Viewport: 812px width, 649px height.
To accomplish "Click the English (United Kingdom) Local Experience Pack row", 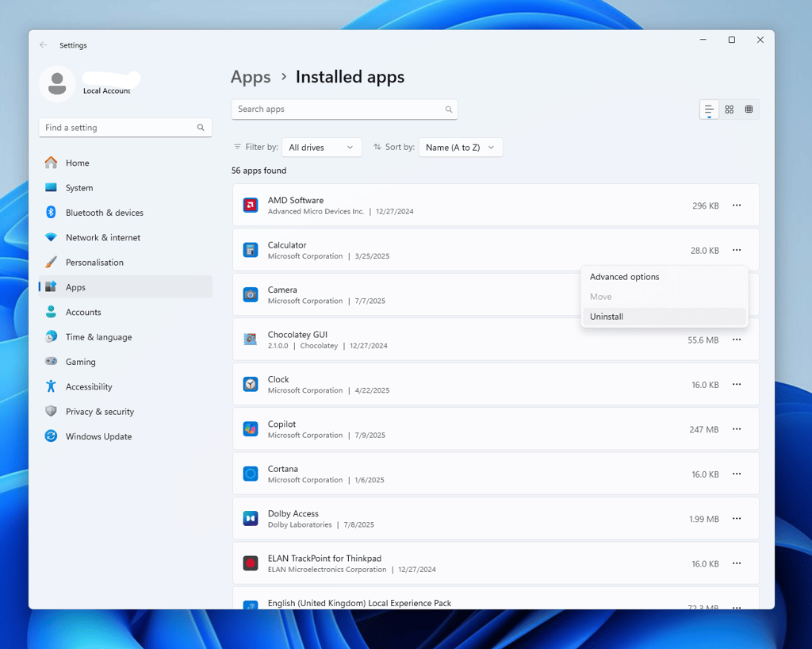I will click(x=496, y=598).
